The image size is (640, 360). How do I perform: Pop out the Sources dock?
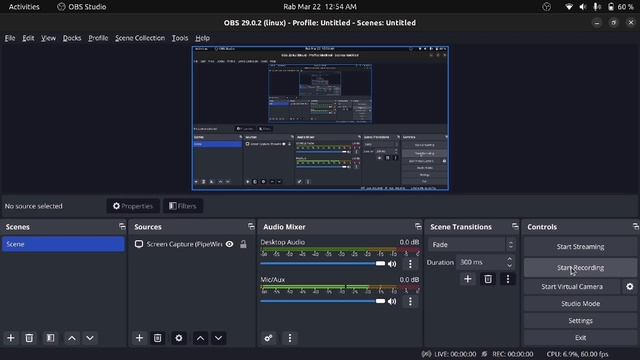point(251,226)
